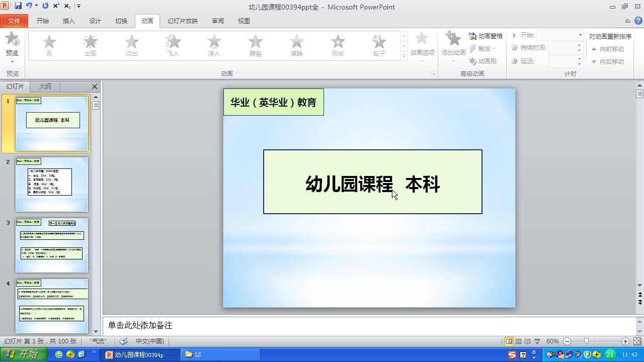The width and height of the screenshot is (644, 362).
Task: Select slide 2 thumbnail
Action: click(x=52, y=185)
